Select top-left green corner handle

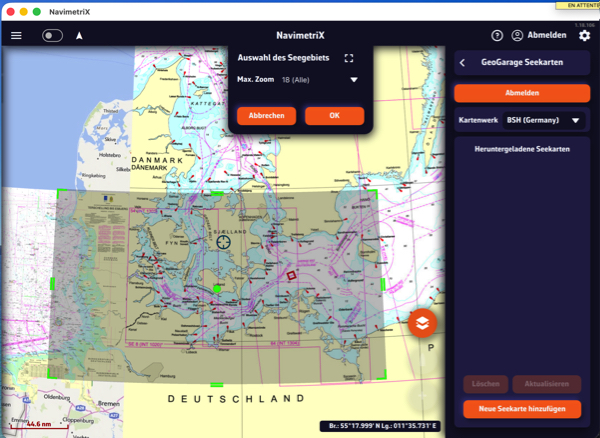tap(61, 193)
